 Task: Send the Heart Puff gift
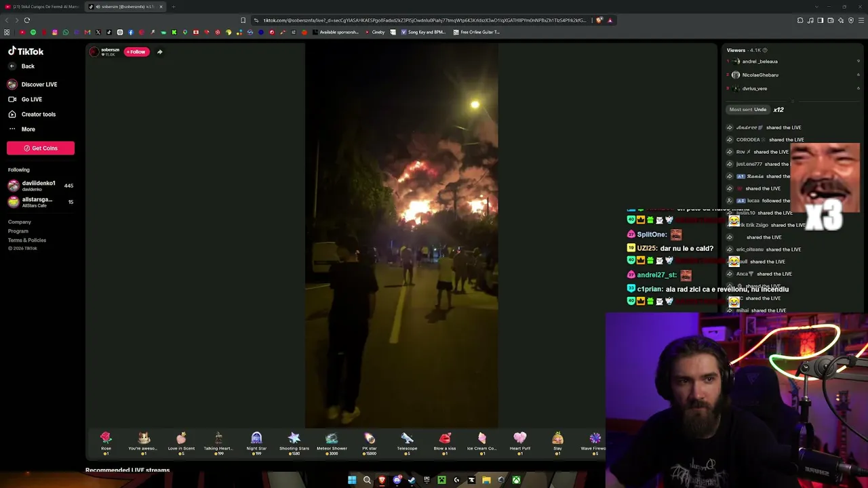520,443
